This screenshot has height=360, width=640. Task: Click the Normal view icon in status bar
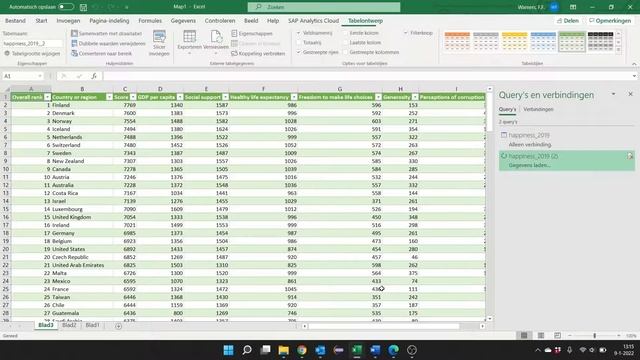tap(524, 336)
